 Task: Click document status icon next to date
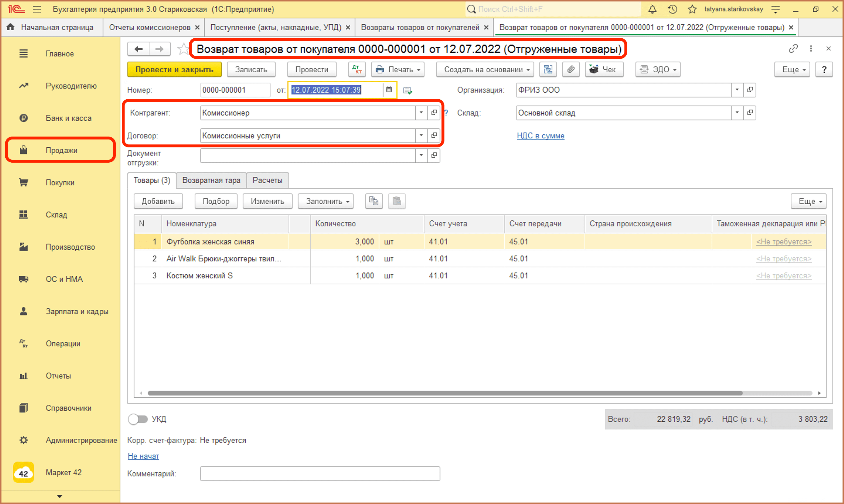tap(408, 90)
